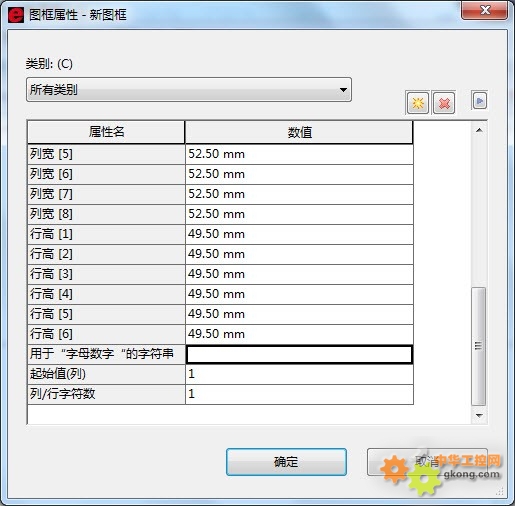Close the 图框属性 dialog window
This screenshot has width=515, height=506.
pyautogui.click(x=485, y=10)
